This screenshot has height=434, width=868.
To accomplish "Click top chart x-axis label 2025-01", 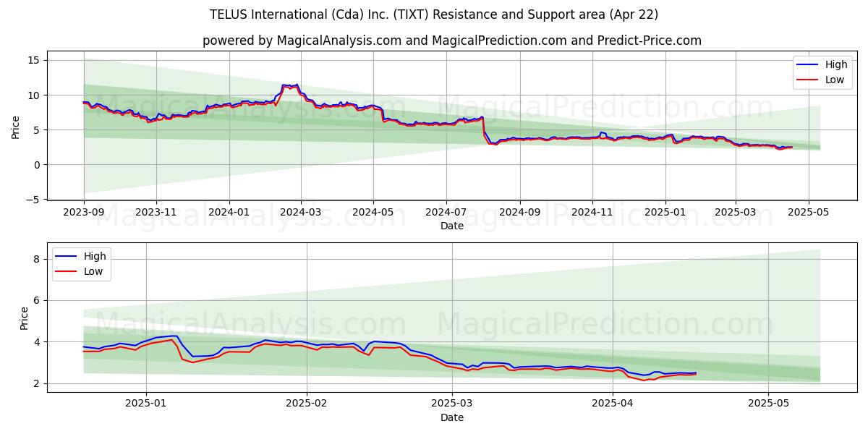I will [665, 213].
